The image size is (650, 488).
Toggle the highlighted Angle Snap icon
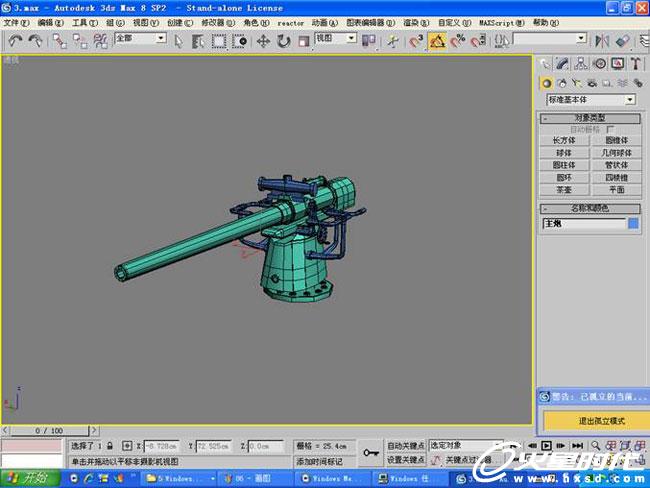coord(437,41)
